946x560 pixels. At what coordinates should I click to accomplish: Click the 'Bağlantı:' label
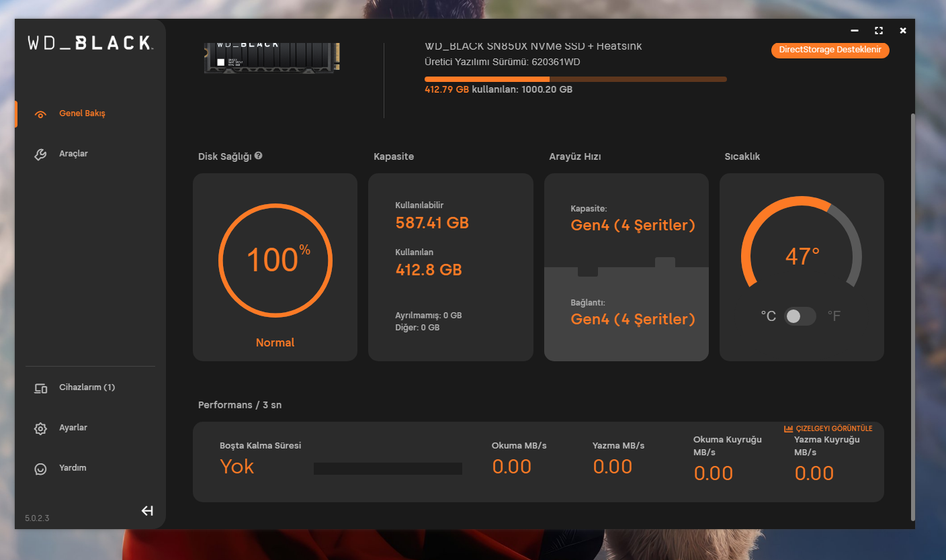588,303
